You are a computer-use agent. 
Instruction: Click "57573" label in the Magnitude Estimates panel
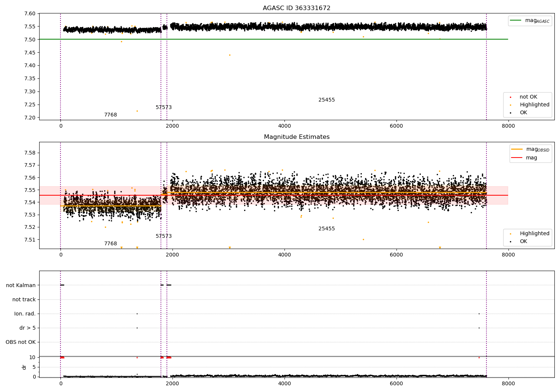click(164, 236)
